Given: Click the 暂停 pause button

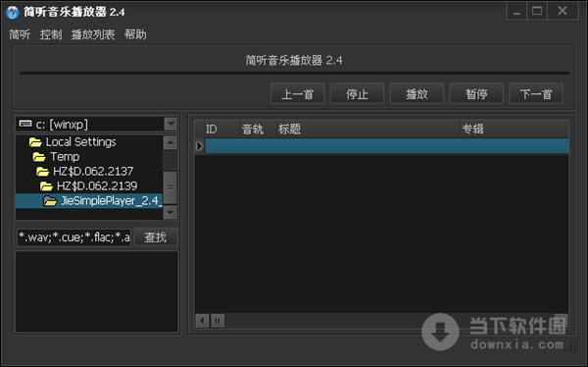Looking at the screenshot, I should click(x=476, y=93).
